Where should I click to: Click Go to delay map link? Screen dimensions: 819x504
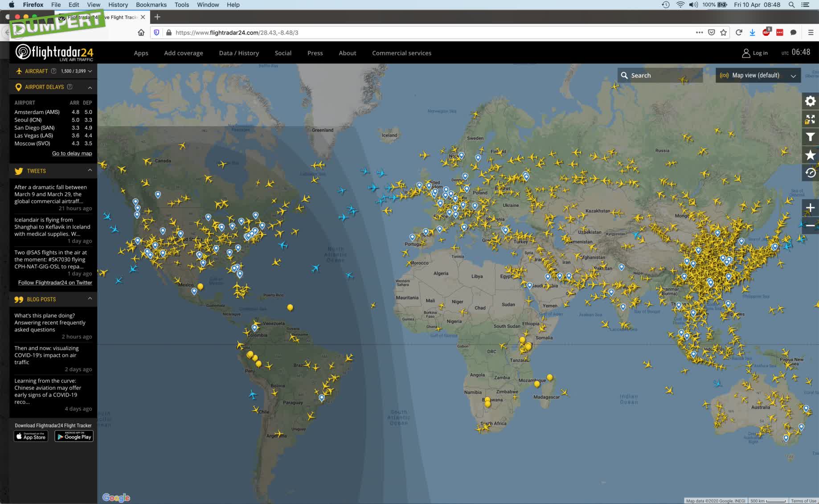[x=72, y=153]
